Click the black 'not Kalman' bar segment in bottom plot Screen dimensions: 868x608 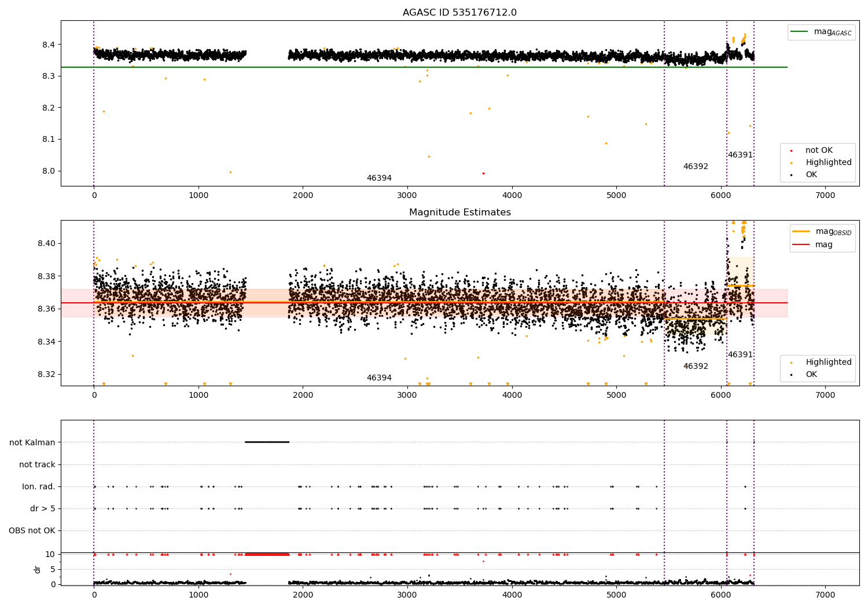267,442
